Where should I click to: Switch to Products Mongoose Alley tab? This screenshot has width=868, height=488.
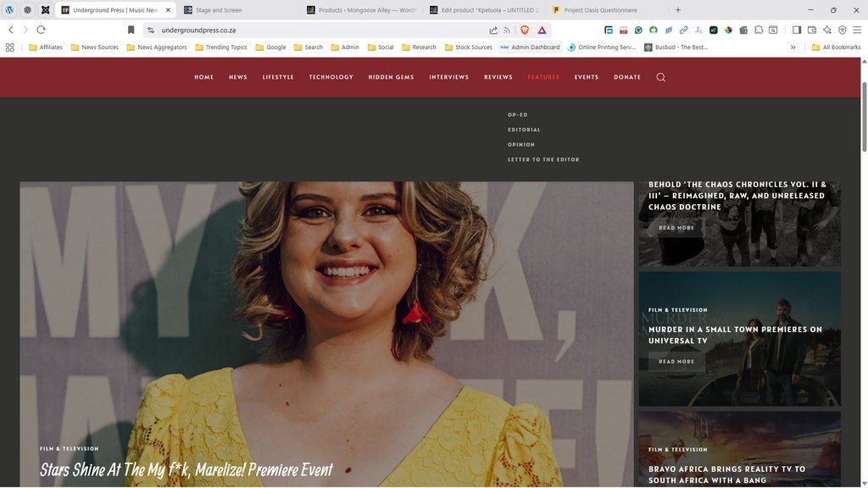pos(363,10)
